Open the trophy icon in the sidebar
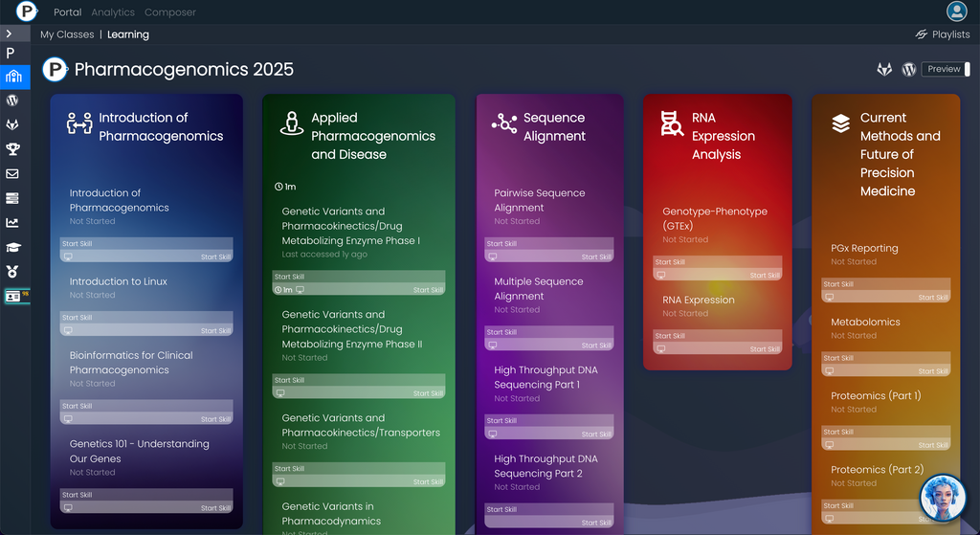The image size is (980, 535). coord(12,148)
